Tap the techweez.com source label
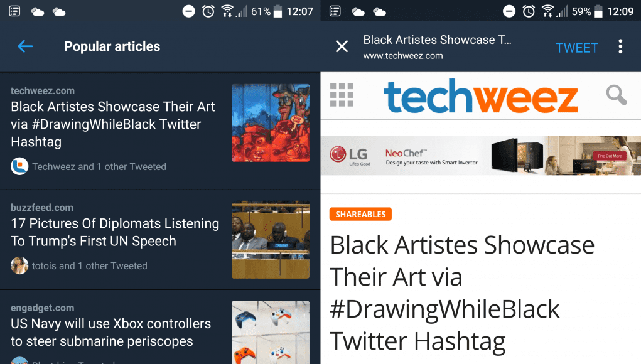 coord(43,91)
